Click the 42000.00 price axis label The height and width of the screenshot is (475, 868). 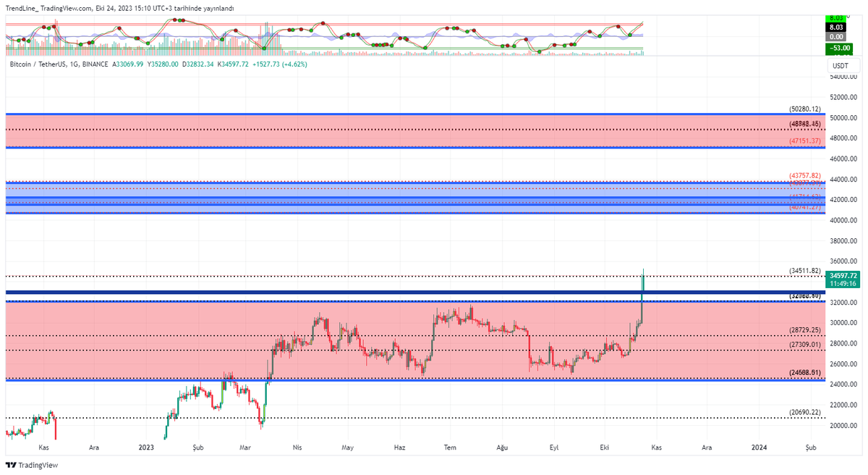[x=843, y=200]
